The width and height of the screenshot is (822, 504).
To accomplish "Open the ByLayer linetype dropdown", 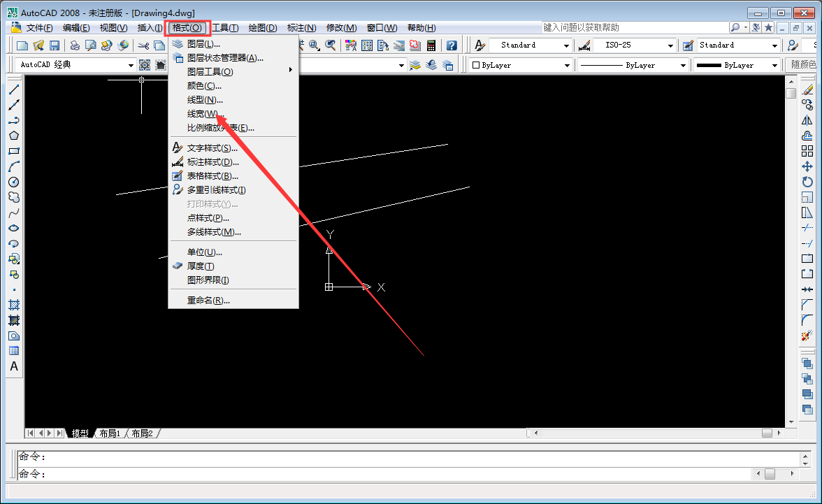I will [684, 64].
